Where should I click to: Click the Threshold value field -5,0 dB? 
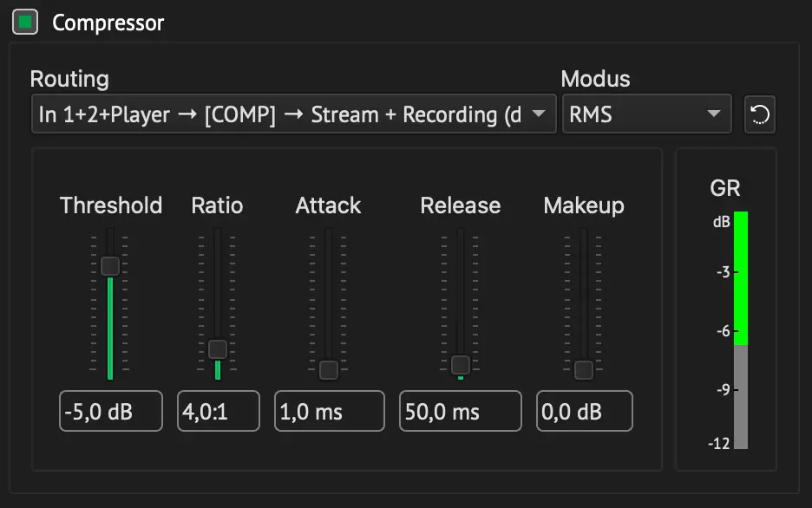click(111, 411)
